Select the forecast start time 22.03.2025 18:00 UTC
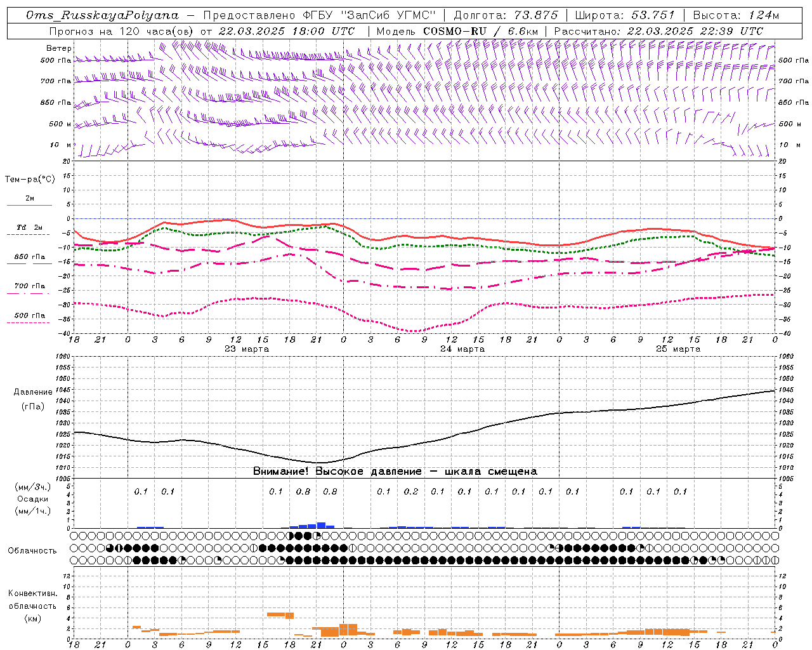 coord(286,31)
